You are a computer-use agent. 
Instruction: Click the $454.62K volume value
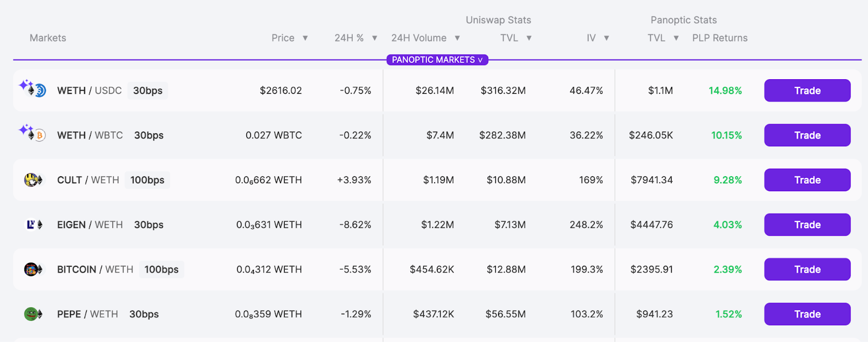[432, 269]
